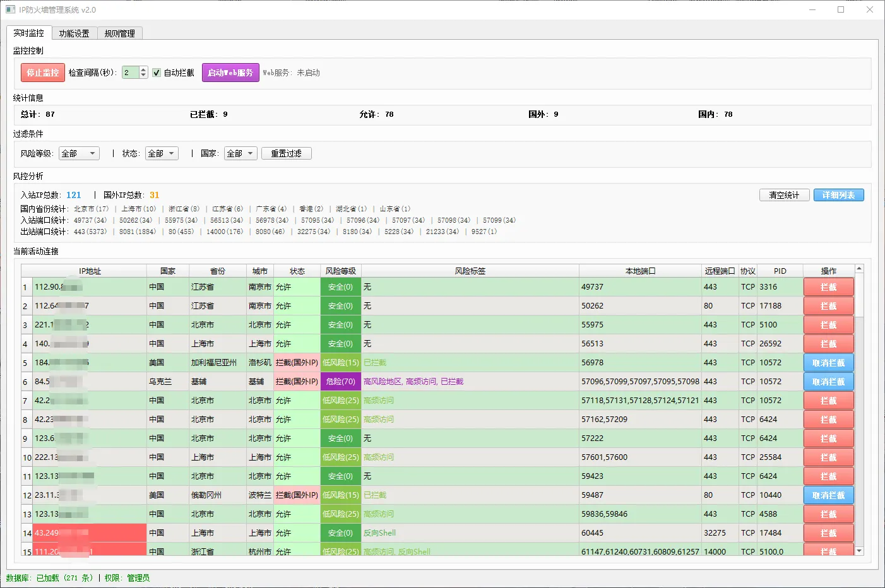Click the 清空统计 button

coord(785,194)
